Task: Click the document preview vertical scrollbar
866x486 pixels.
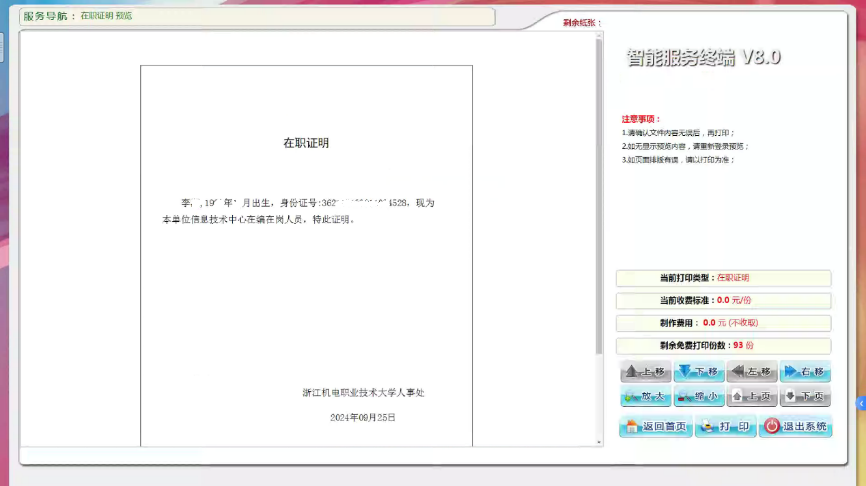Action: [599, 200]
